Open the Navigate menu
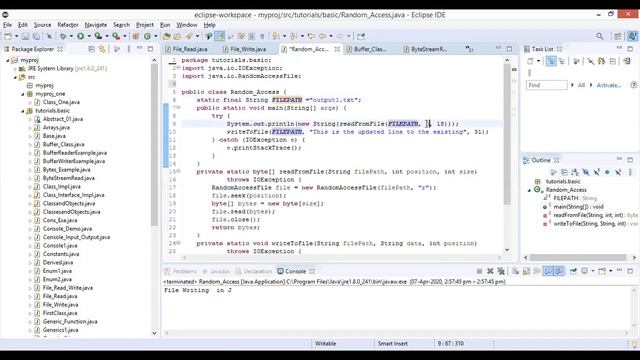 pyautogui.click(x=96, y=25)
